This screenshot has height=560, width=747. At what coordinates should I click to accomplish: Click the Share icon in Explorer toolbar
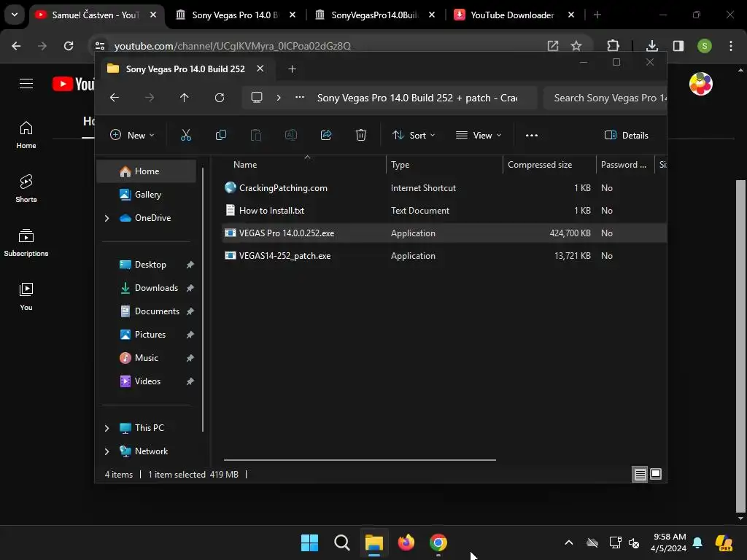[326, 135]
